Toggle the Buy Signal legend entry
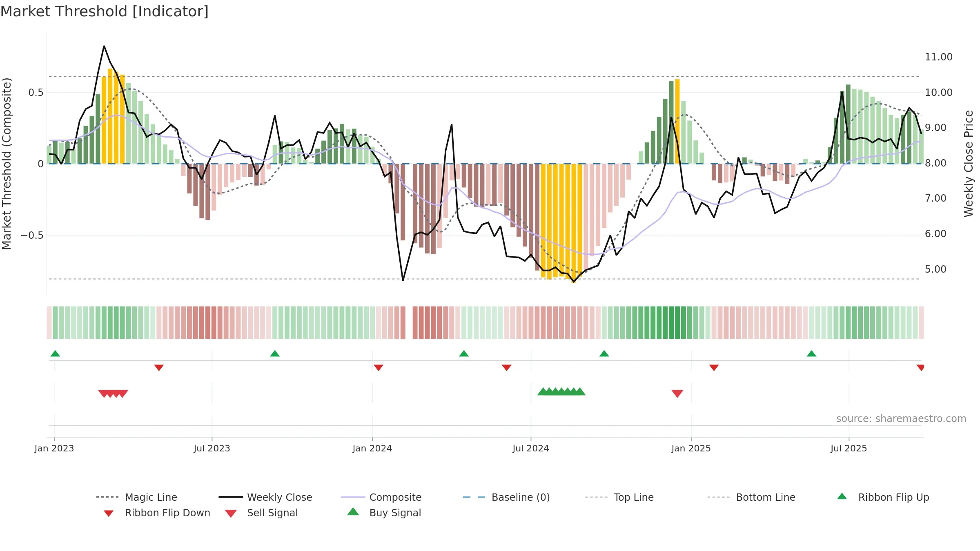 [384, 513]
